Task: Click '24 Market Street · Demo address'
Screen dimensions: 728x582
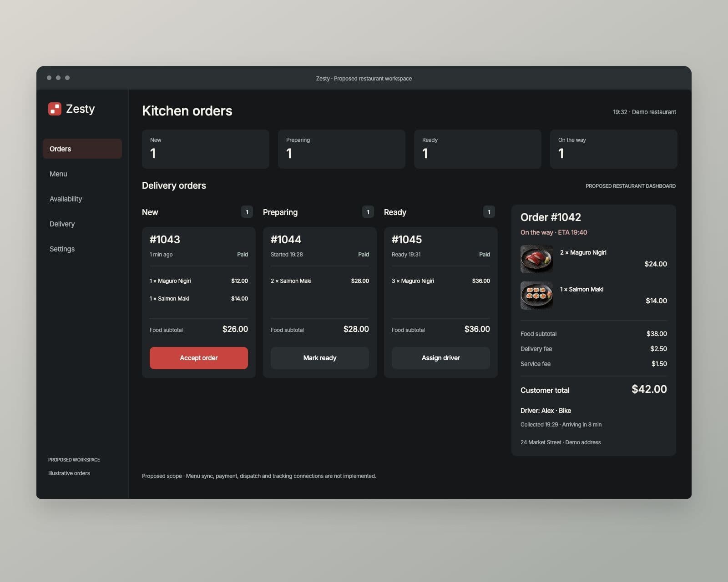Action: (x=561, y=442)
